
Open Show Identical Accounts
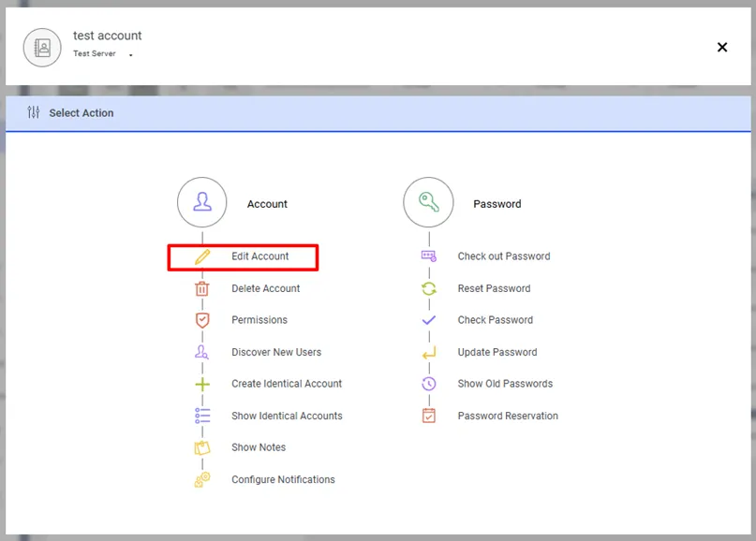pos(287,416)
